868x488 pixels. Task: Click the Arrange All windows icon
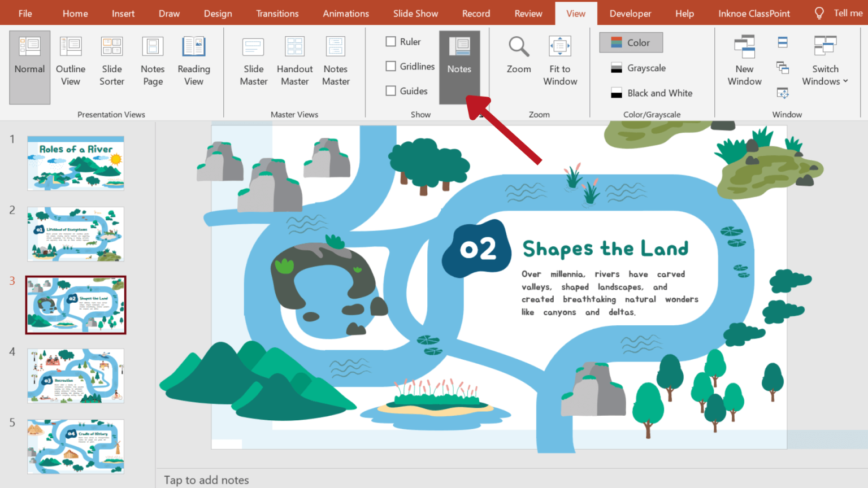click(783, 42)
